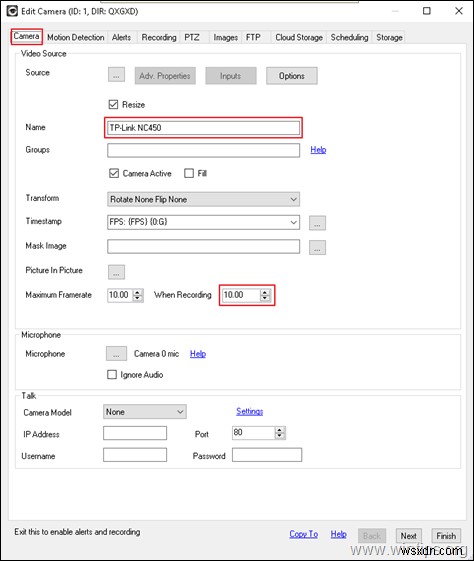Go to the Alerts tab

click(x=121, y=38)
